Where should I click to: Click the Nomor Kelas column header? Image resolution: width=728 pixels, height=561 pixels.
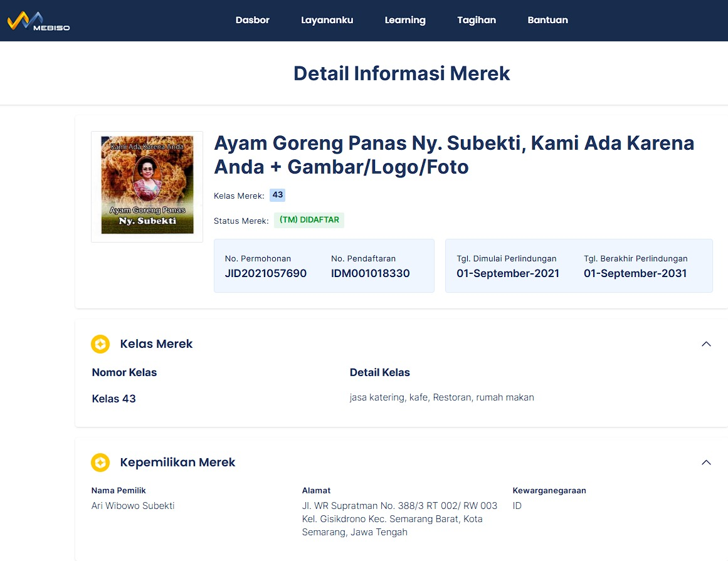click(x=124, y=372)
